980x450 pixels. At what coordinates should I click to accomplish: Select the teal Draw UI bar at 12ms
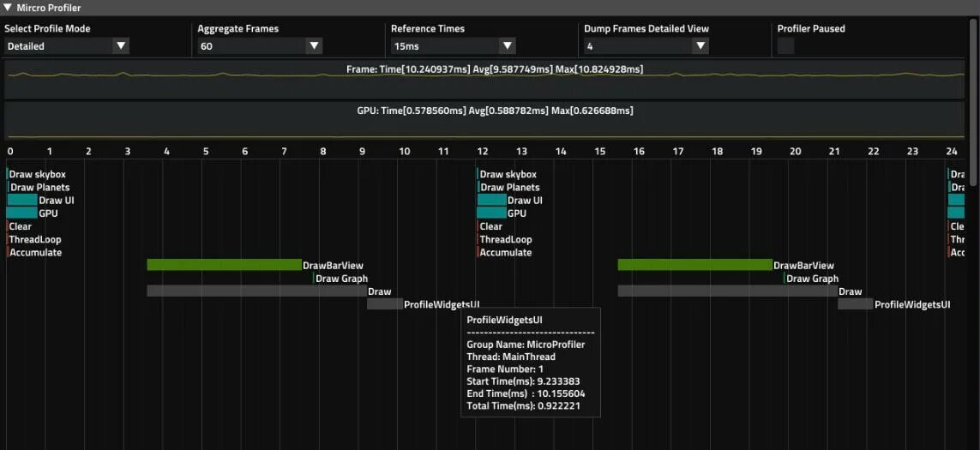[x=492, y=200]
